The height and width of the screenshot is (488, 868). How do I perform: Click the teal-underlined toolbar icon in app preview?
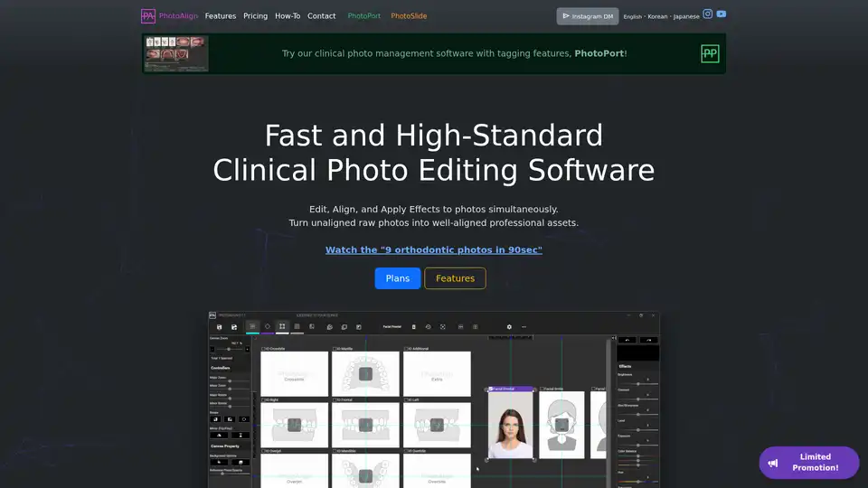click(x=252, y=326)
